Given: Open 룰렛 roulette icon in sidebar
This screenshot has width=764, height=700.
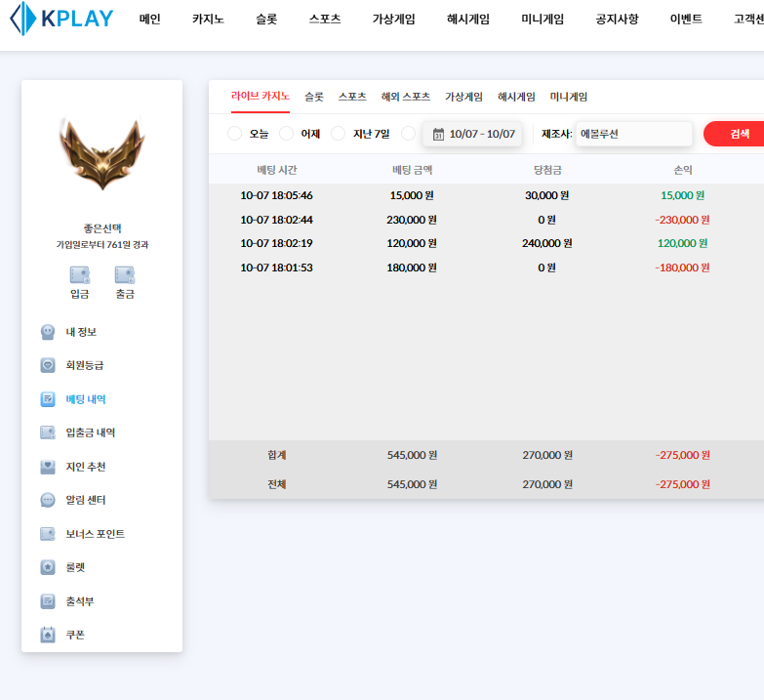Looking at the screenshot, I should click(48, 567).
